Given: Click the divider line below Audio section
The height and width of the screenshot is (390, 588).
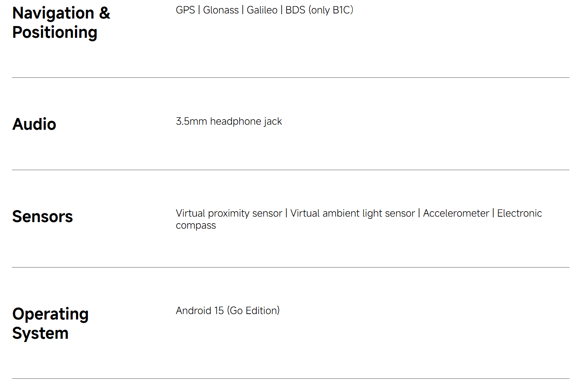Looking at the screenshot, I should 291,170.
